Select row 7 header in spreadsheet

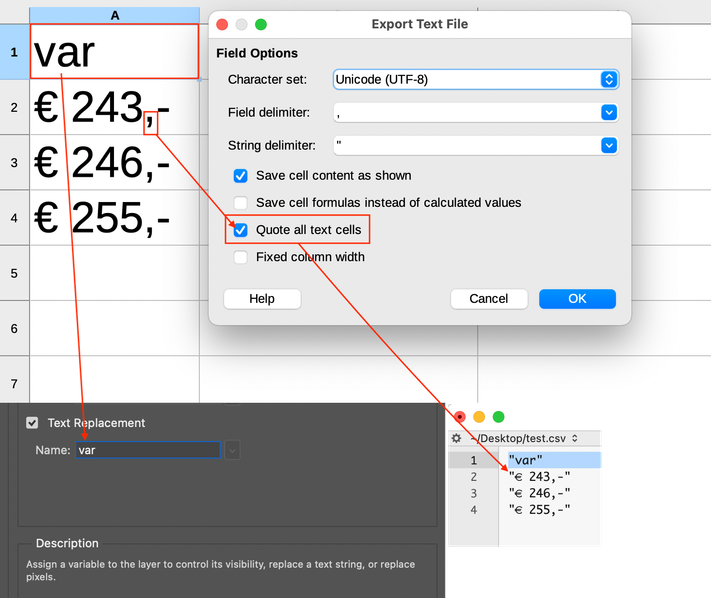(x=15, y=384)
